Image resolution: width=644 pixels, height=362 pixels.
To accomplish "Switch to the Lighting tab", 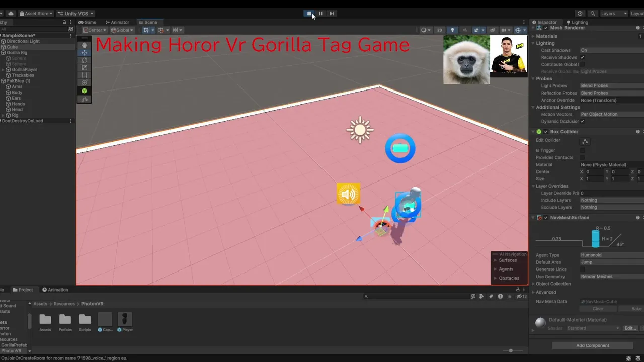I will 577,22.
